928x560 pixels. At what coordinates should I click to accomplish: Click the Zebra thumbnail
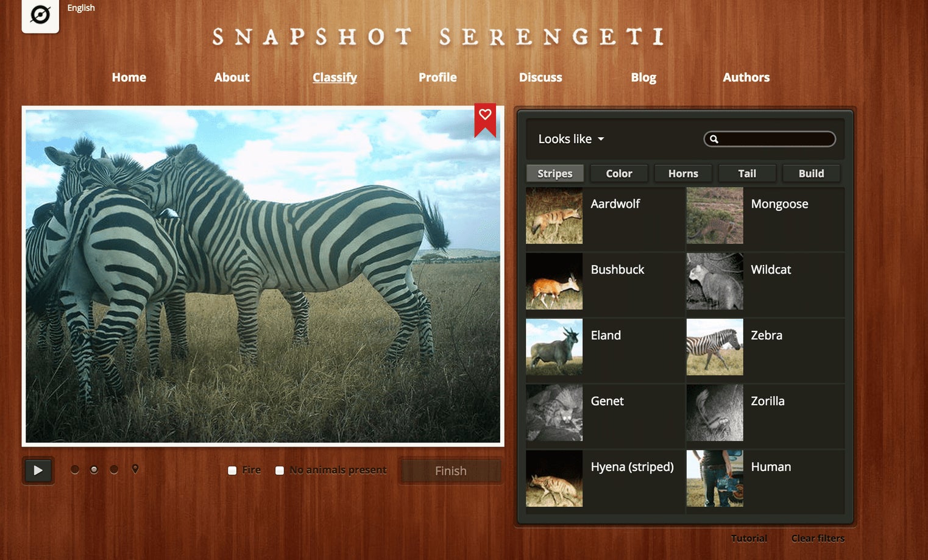(x=715, y=347)
